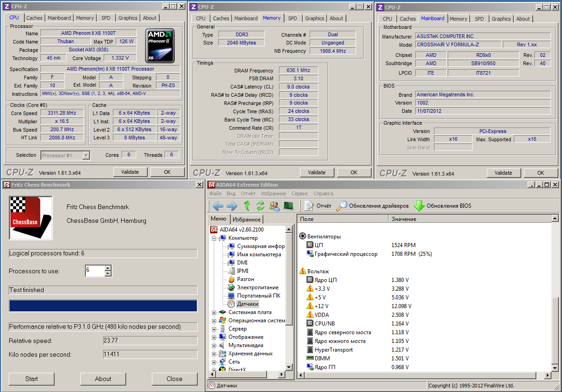Open Caches tab in the CPU-Z Processor window

(x=34, y=18)
